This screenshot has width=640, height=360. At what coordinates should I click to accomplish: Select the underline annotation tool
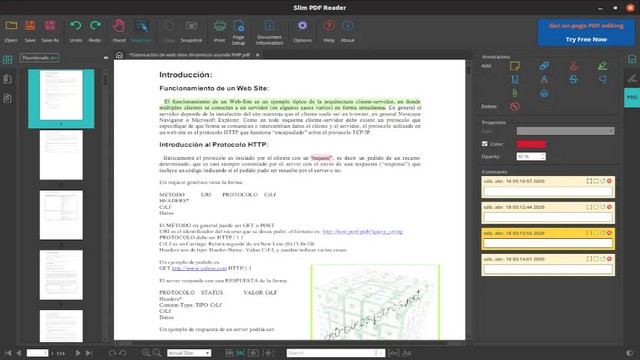515,79
